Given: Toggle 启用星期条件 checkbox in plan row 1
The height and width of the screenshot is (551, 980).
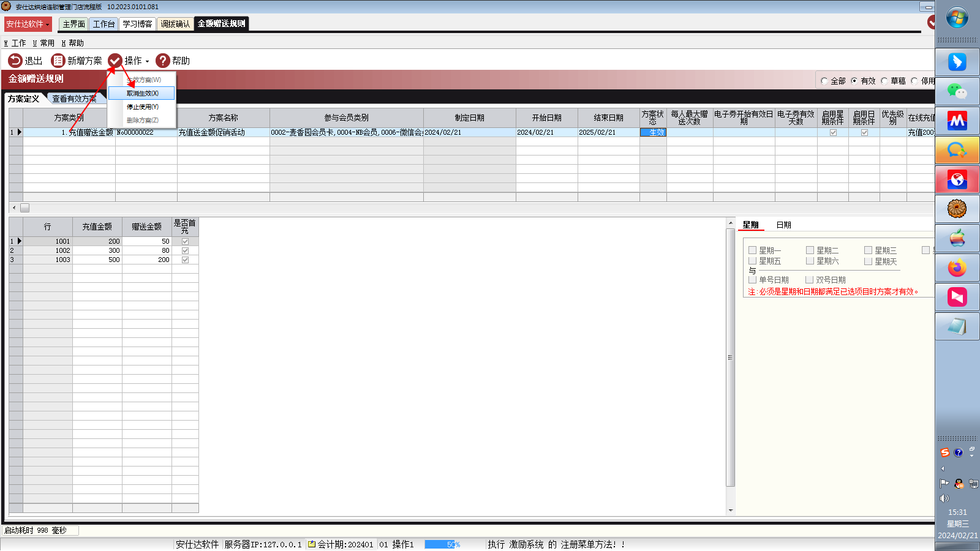Looking at the screenshot, I should pyautogui.click(x=833, y=132).
